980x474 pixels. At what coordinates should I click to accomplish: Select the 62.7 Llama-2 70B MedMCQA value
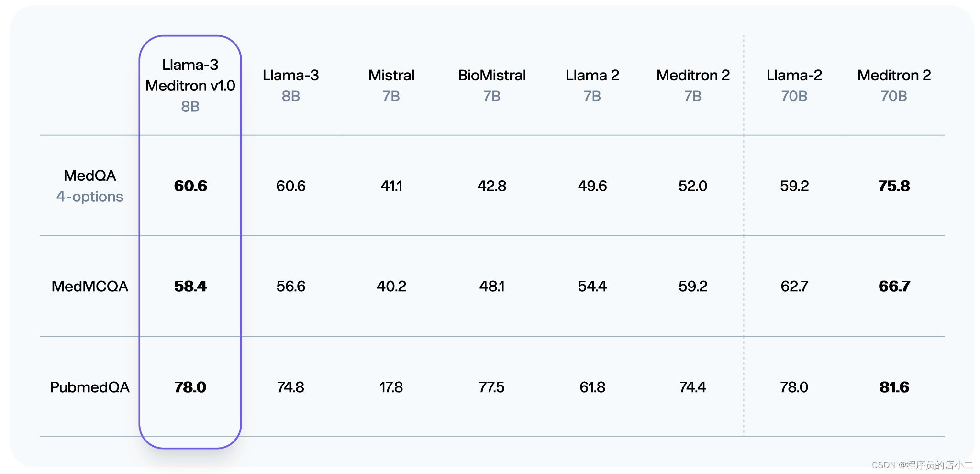[794, 286]
